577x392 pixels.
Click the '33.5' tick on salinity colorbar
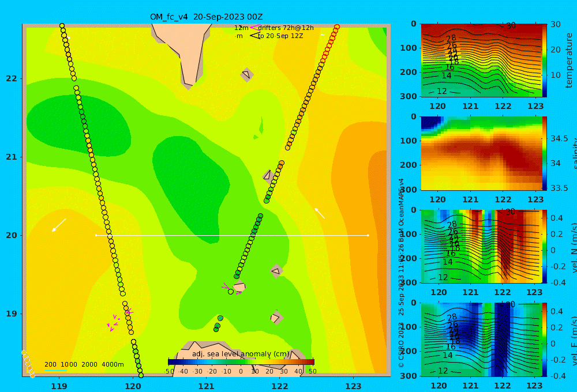click(x=559, y=188)
